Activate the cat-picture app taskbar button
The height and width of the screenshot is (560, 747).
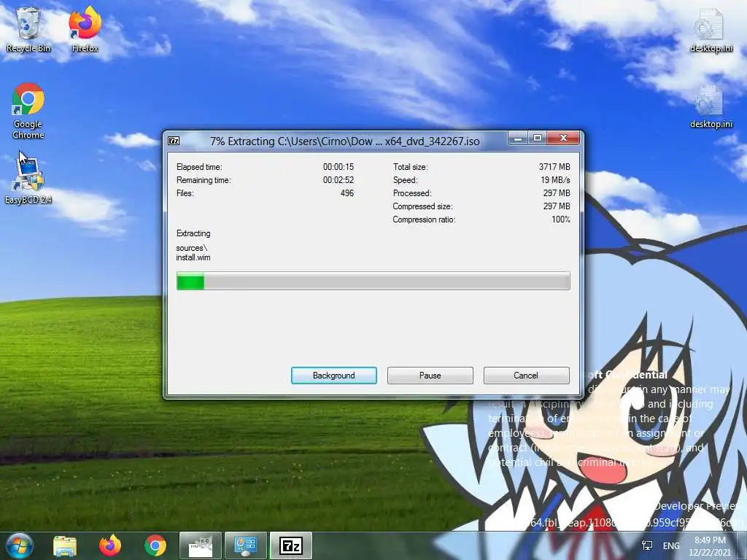pos(200,545)
